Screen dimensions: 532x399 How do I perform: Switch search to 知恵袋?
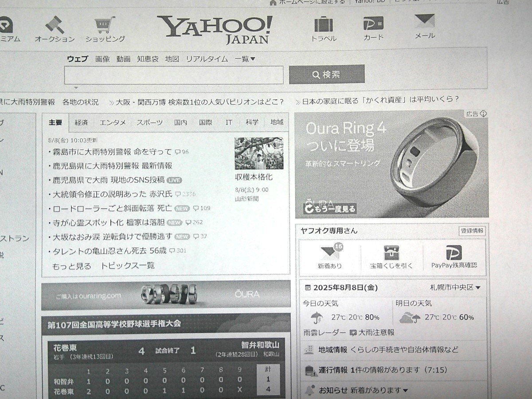coord(148,59)
